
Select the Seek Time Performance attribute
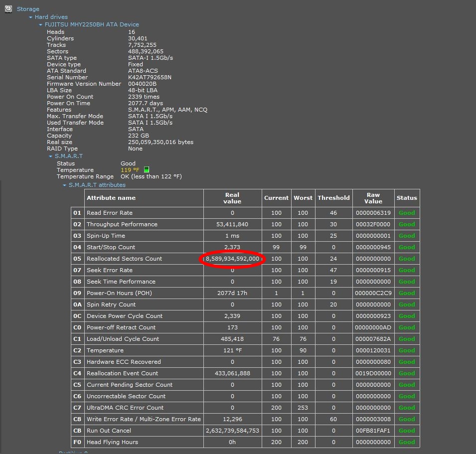pyautogui.click(x=121, y=282)
